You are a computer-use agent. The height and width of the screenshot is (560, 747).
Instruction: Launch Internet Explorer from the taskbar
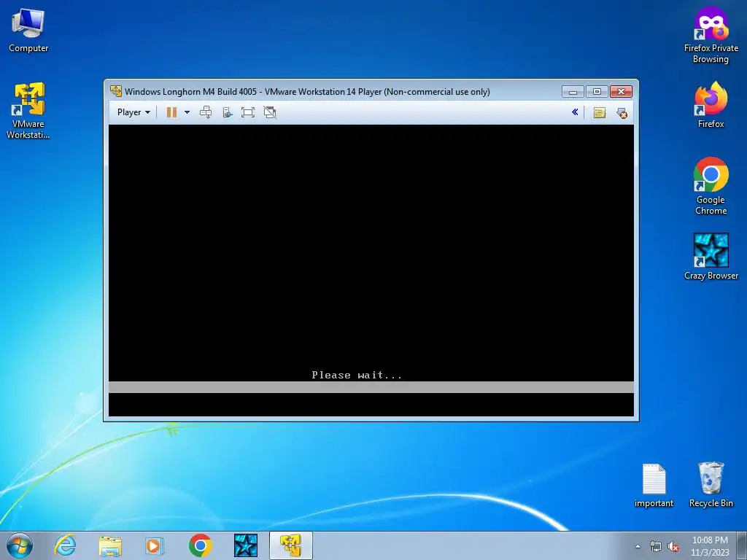(x=65, y=545)
